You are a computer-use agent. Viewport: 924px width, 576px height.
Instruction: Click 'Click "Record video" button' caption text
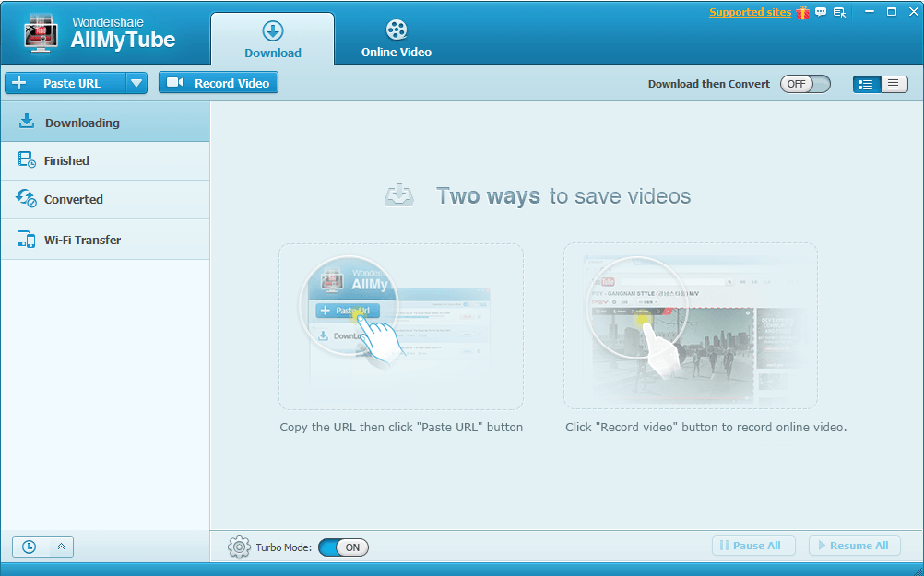pos(705,427)
